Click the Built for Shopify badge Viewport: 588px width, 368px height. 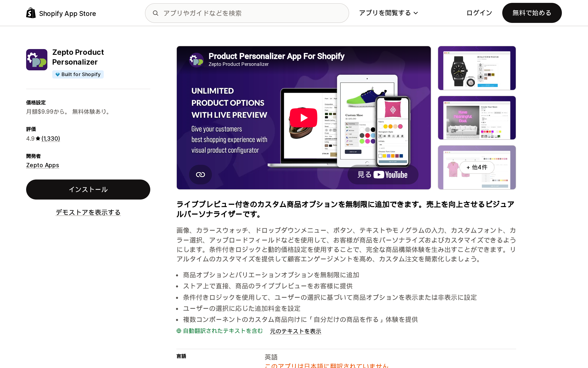click(x=78, y=74)
